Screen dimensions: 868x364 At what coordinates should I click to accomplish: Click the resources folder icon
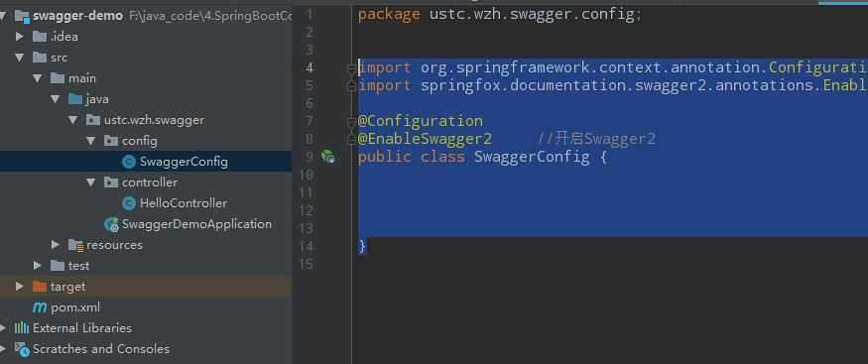pos(75,245)
